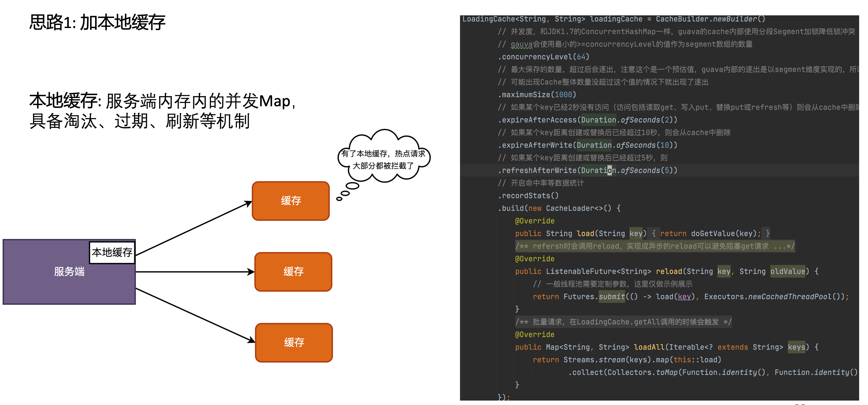Select the white 本地缓存 label box
Viewport: 868px width, 405px height.
(x=112, y=252)
